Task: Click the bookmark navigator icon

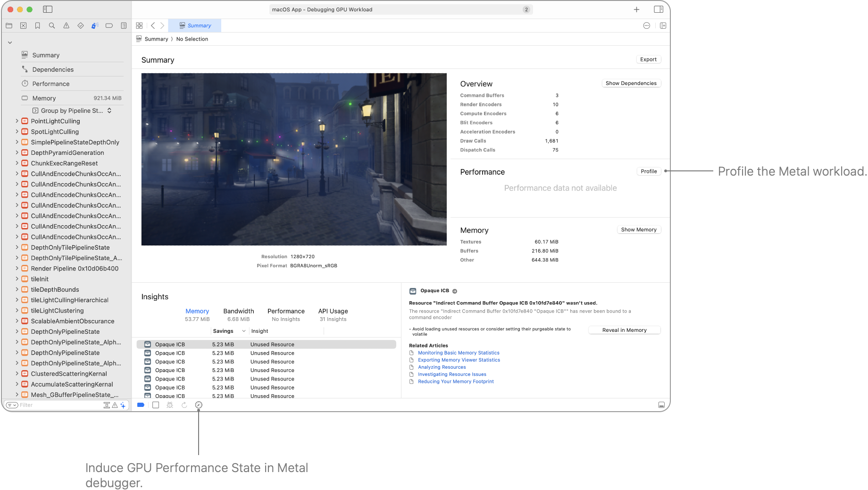Action: [x=37, y=26]
